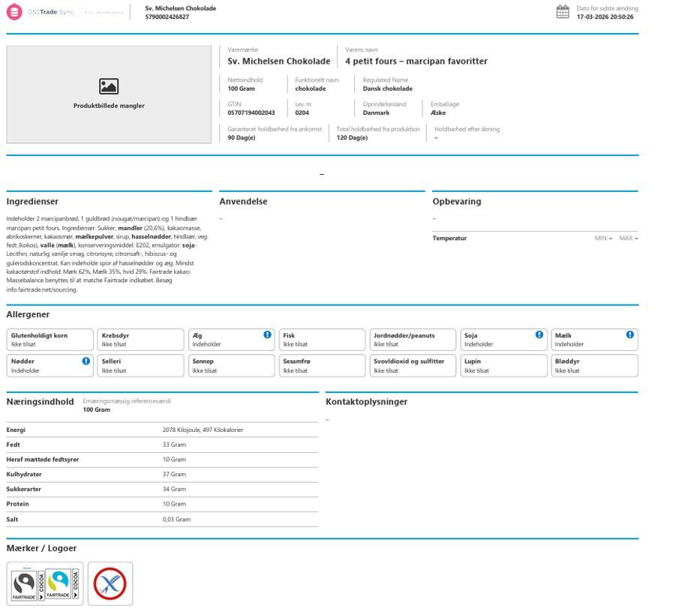Select the Bløddyr allergen card
Screen dimensions: 700x609
(x=594, y=366)
